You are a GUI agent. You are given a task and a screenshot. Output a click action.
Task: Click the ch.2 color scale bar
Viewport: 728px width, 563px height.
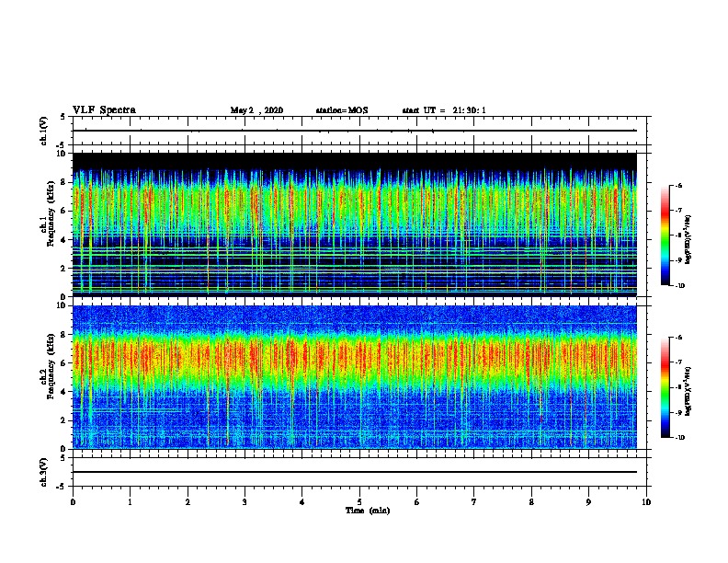click(x=665, y=387)
